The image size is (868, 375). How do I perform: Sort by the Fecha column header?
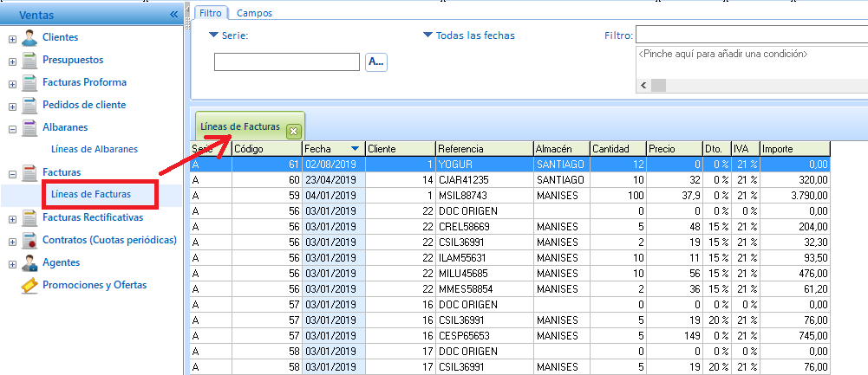click(324, 149)
